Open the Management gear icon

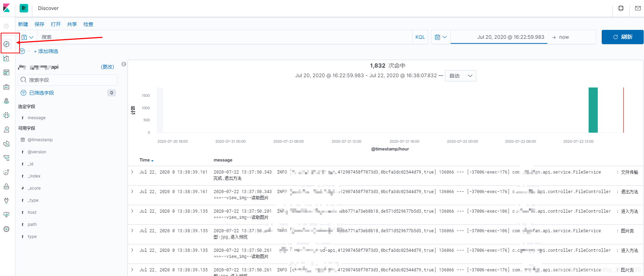(x=6, y=229)
